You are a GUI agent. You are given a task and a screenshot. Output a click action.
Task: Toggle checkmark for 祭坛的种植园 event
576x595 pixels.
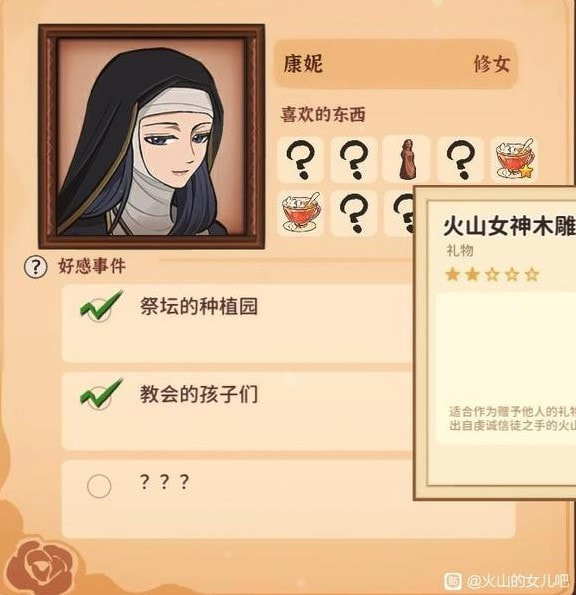coord(101,306)
